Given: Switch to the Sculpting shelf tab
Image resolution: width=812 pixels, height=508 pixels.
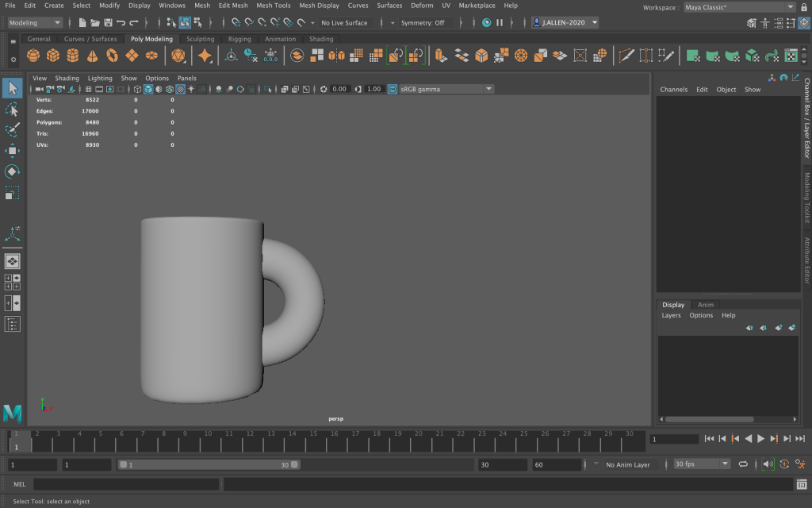Looking at the screenshot, I should pos(200,39).
